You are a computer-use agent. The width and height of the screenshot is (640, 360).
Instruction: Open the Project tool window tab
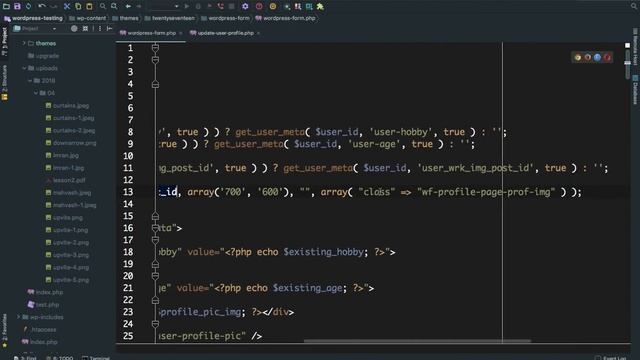click(4, 42)
